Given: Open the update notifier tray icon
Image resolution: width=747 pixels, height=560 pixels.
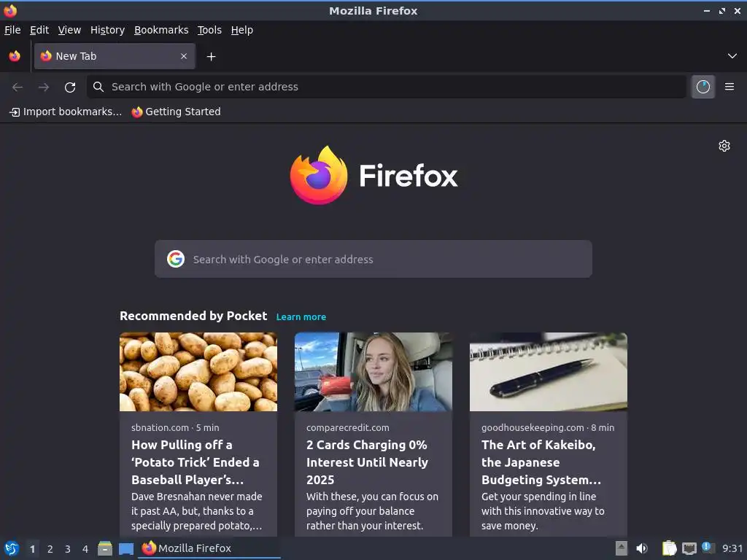Looking at the screenshot, I should pos(708,548).
